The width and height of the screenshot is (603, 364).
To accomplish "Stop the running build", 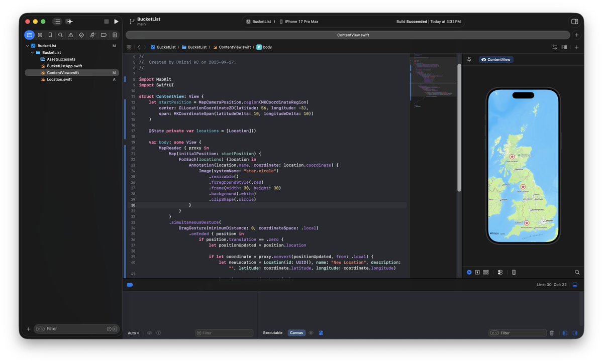I will pyautogui.click(x=106, y=22).
